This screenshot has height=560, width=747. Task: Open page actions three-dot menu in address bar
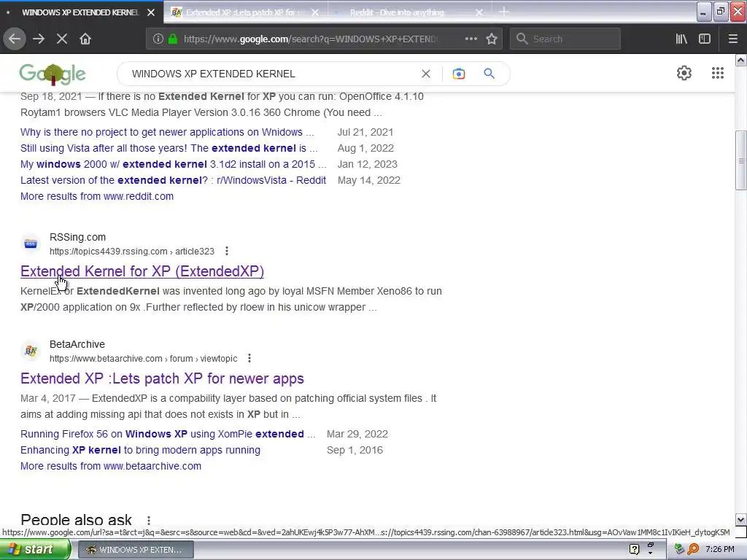point(471,39)
